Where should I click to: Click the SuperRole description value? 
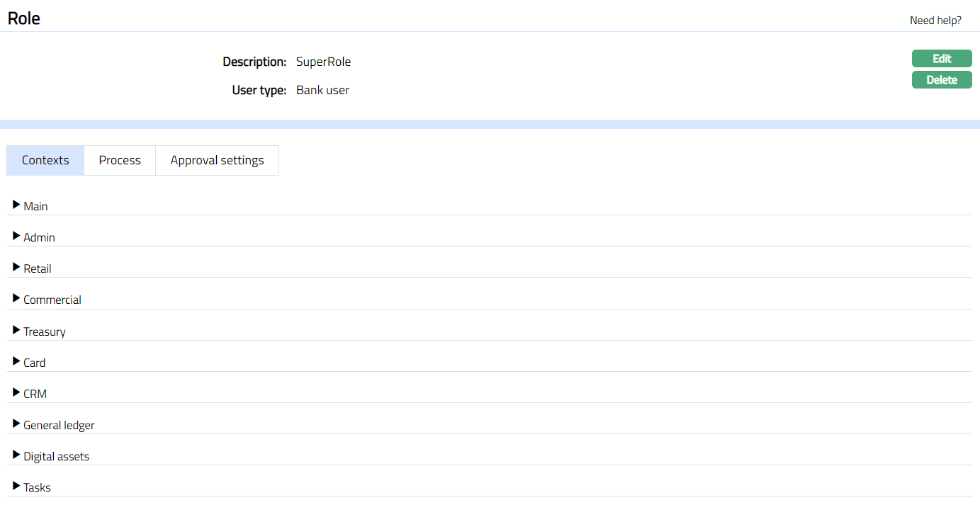pos(323,62)
